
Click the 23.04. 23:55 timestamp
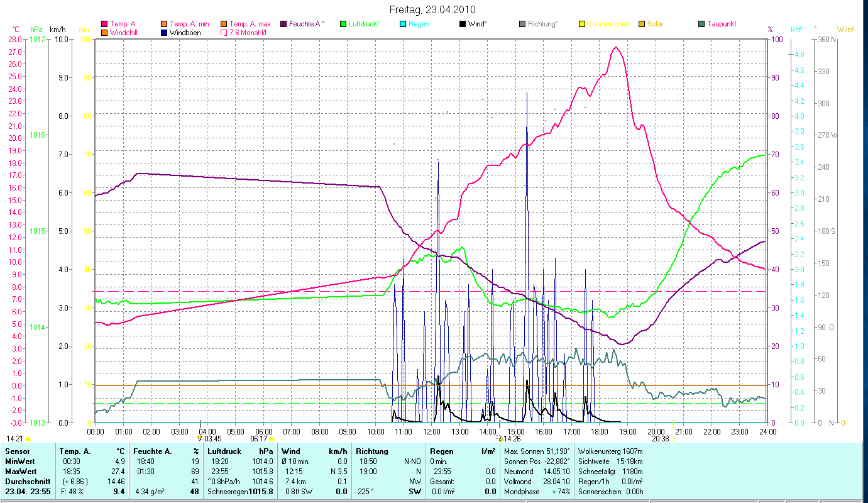27,491
